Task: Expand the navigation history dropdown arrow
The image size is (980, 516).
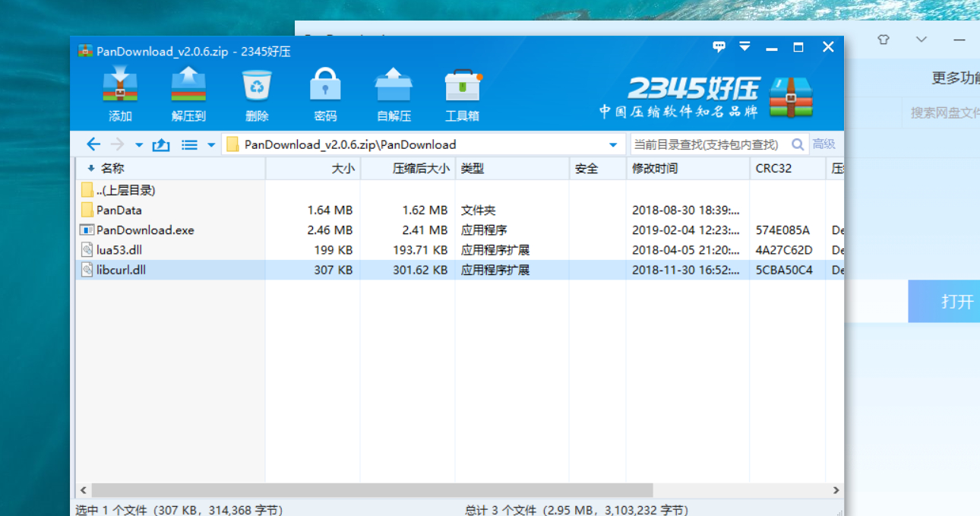Action: (139, 145)
